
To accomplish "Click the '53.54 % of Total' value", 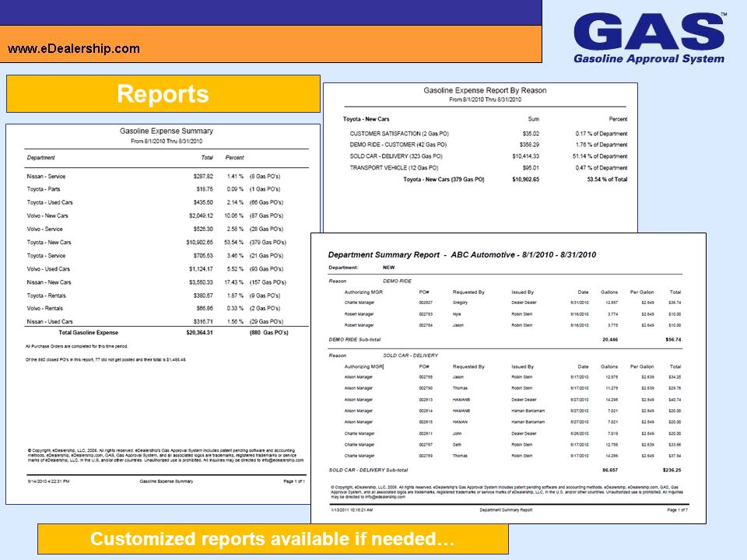I will point(607,180).
